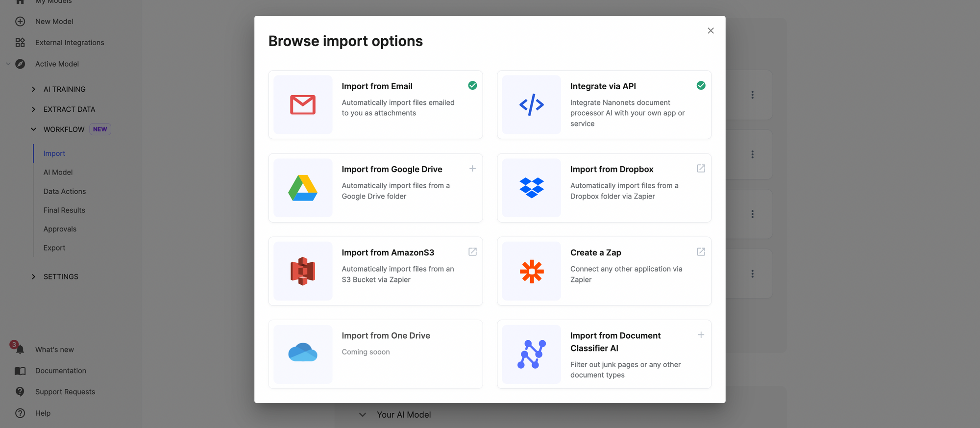Open Dropbox import external link icon
This screenshot has height=428, width=980.
point(701,169)
